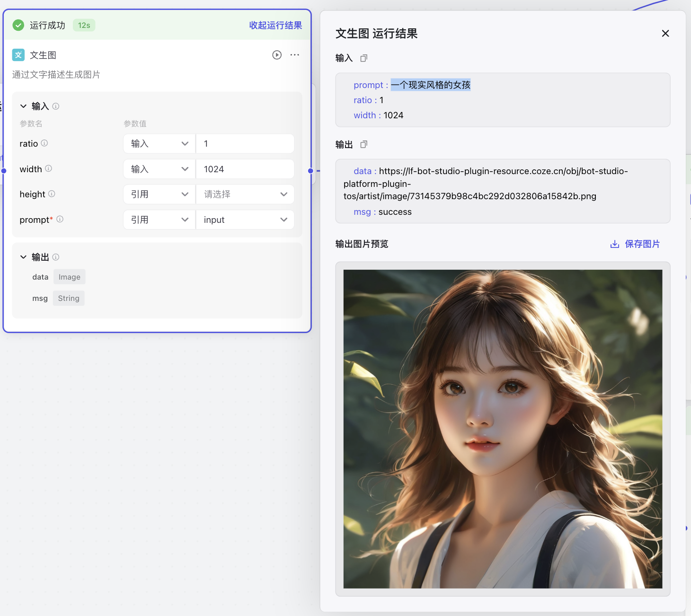Click the download icon beside 保存图片
Viewport: 691px width, 616px height.
pos(615,244)
